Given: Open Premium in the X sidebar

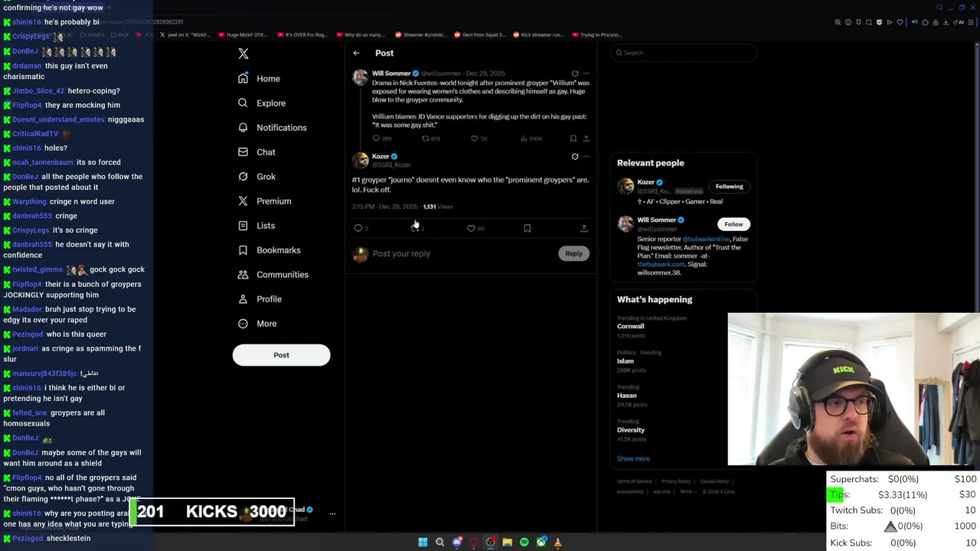Looking at the screenshot, I should click(264, 201).
